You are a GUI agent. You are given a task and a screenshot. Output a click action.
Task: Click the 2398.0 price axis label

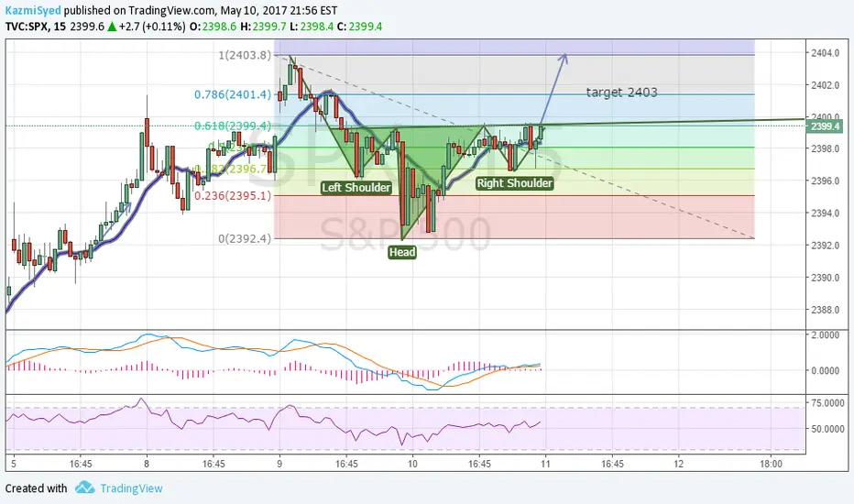pyautogui.click(x=825, y=148)
